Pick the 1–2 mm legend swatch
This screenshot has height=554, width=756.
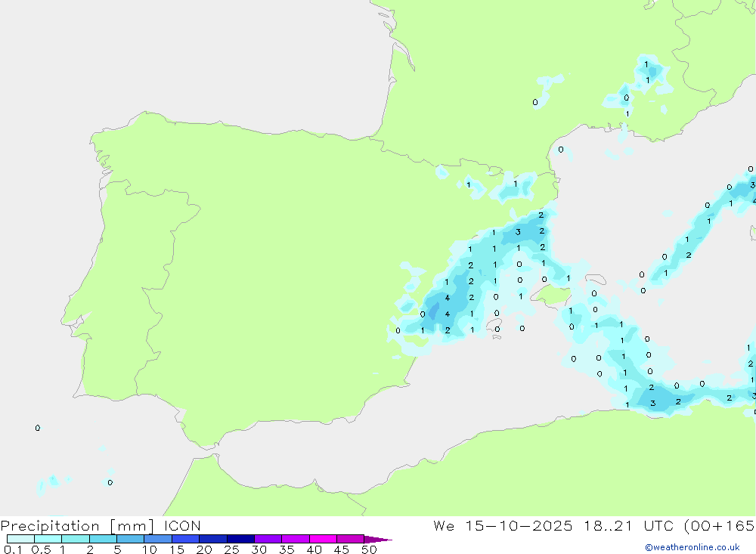pyautogui.click(x=76, y=539)
